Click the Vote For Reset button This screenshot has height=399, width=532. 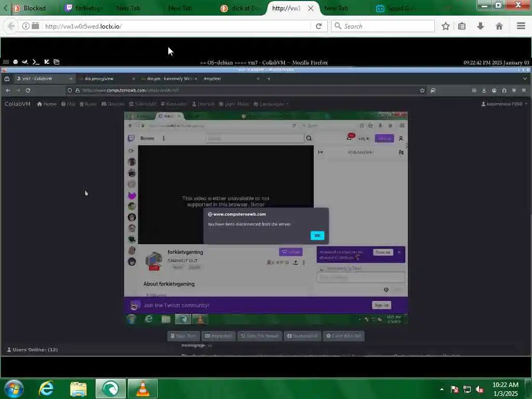(x=260, y=336)
